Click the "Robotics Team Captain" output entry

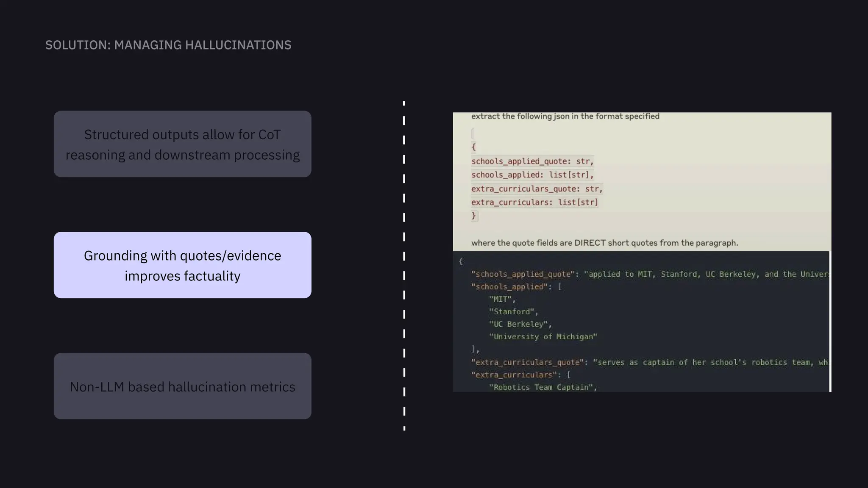(541, 387)
